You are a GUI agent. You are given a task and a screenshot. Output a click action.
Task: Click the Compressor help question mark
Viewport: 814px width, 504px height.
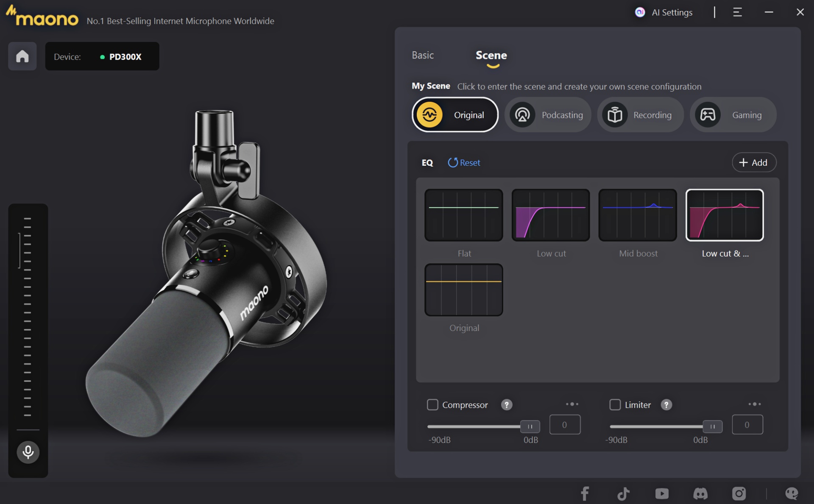[507, 405]
